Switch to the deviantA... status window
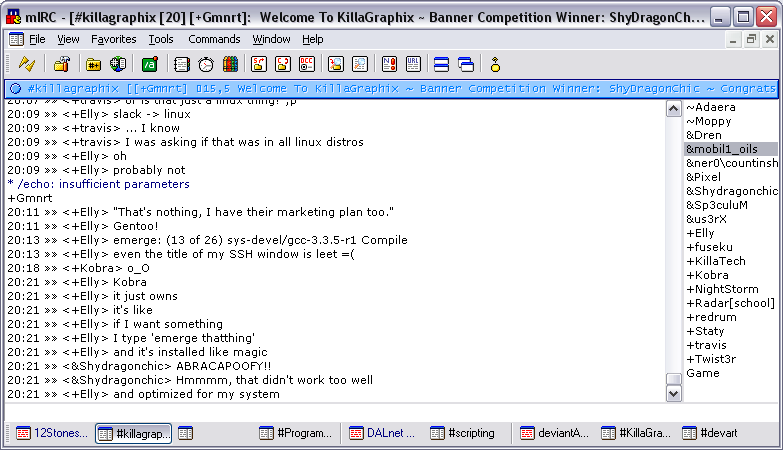Screen dimensions: 783x450 click(555, 433)
